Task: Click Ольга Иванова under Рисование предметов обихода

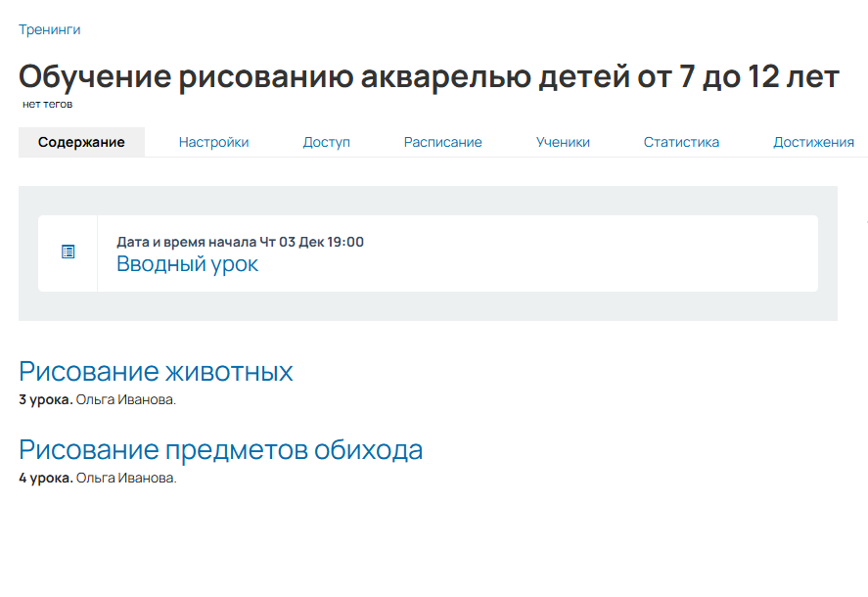Action: tap(125, 478)
